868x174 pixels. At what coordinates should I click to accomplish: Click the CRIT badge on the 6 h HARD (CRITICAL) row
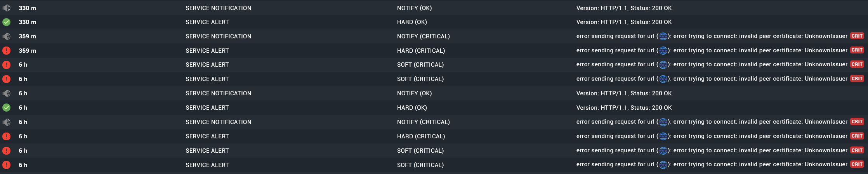click(857, 136)
